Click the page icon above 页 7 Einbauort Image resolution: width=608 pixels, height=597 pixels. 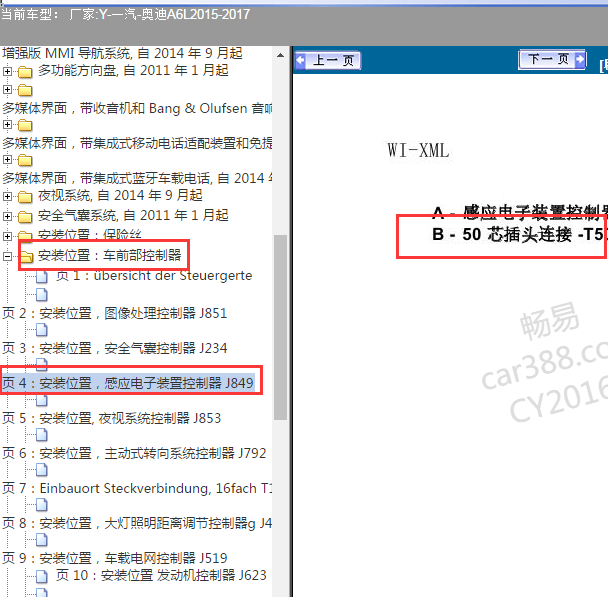tap(42, 470)
